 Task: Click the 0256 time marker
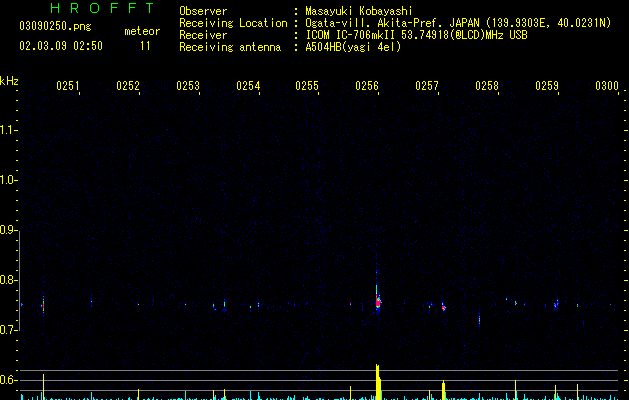(x=367, y=85)
